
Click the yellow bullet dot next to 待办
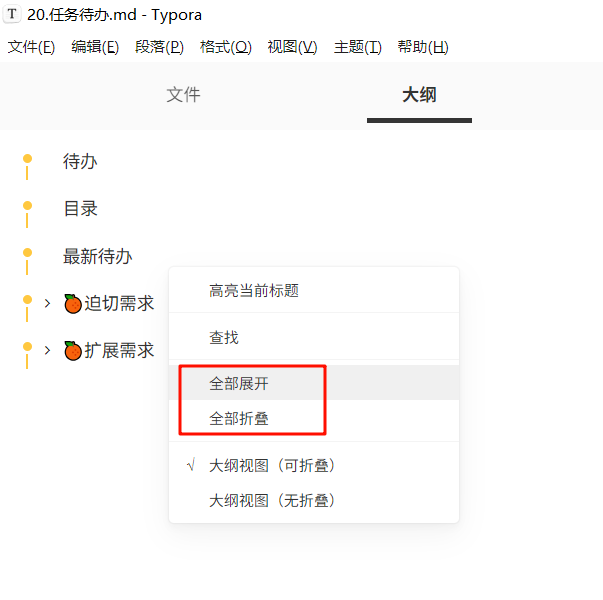27,158
